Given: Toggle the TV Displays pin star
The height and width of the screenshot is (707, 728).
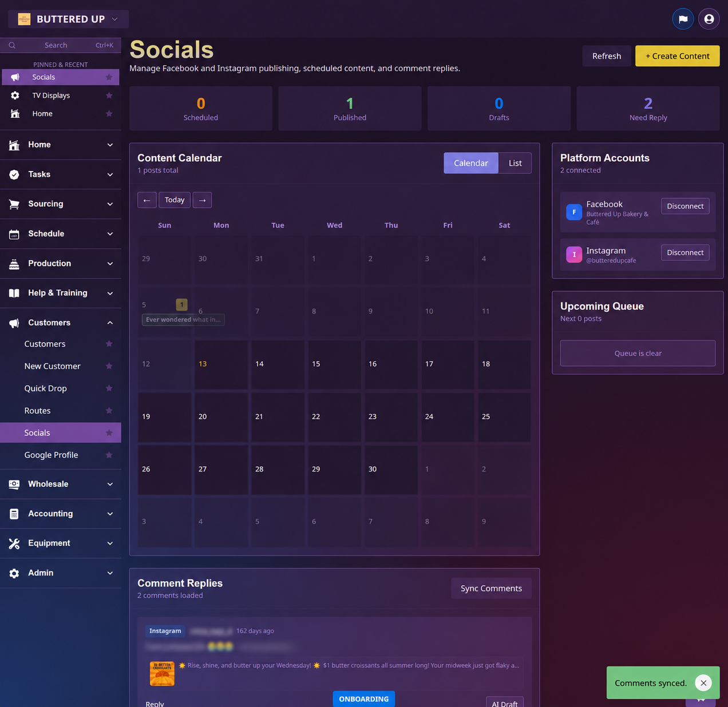Looking at the screenshot, I should tap(109, 96).
